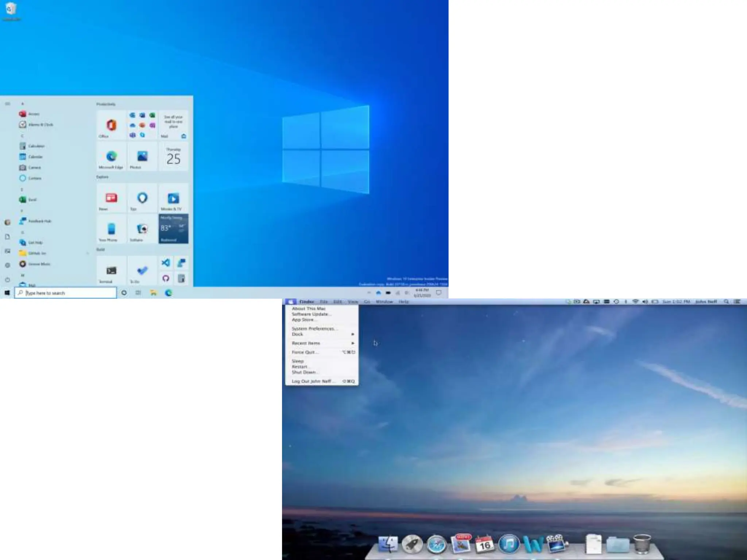Screen dimensions: 747x560
Task: Click the Start menu power icon
Action: (7, 280)
